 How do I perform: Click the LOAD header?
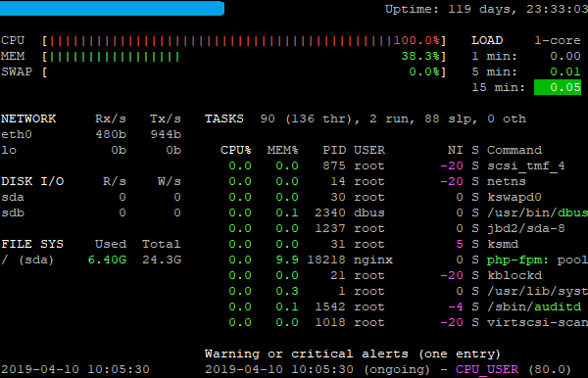click(x=487, y=40)
